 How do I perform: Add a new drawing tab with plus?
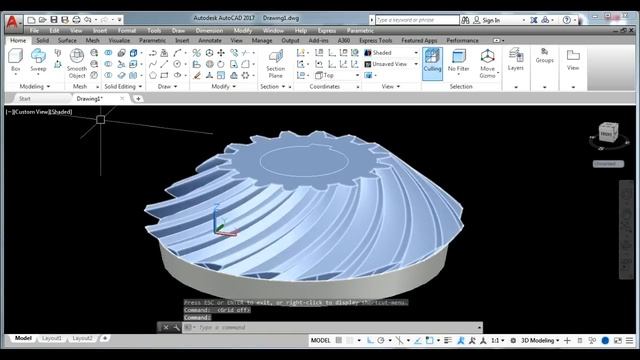click(x=138, y=98)
